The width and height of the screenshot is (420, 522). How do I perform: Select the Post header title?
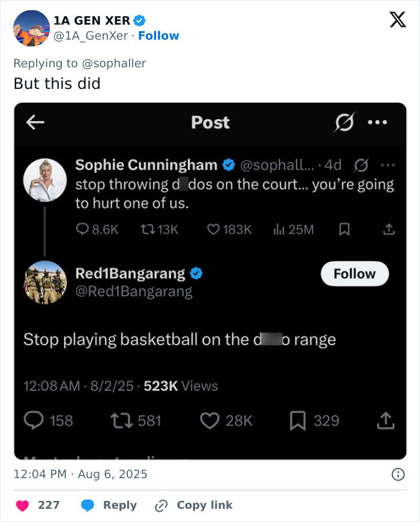click(x=209, y=123)
